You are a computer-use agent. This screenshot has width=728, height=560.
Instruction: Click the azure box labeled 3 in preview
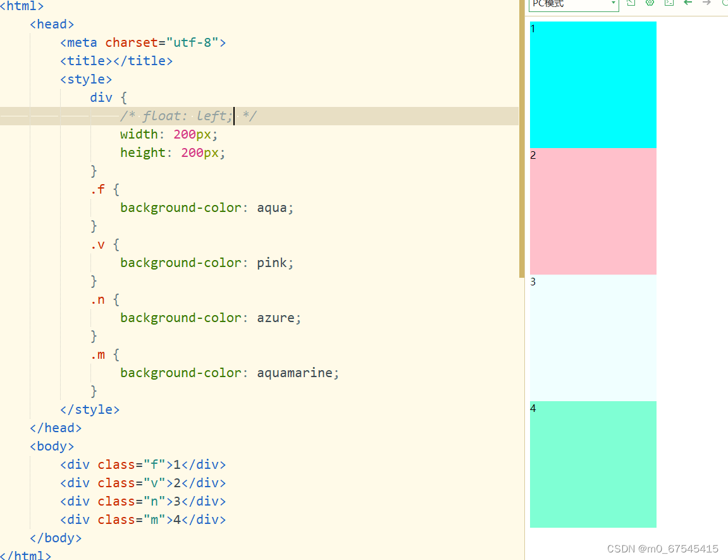tap(593, 337)
